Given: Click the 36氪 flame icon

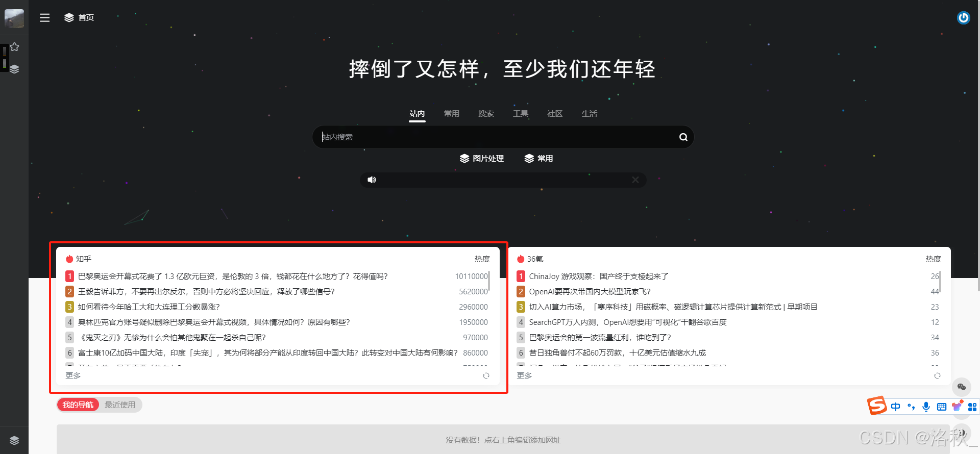Looking at the screenshot, I should click(521, 259).
